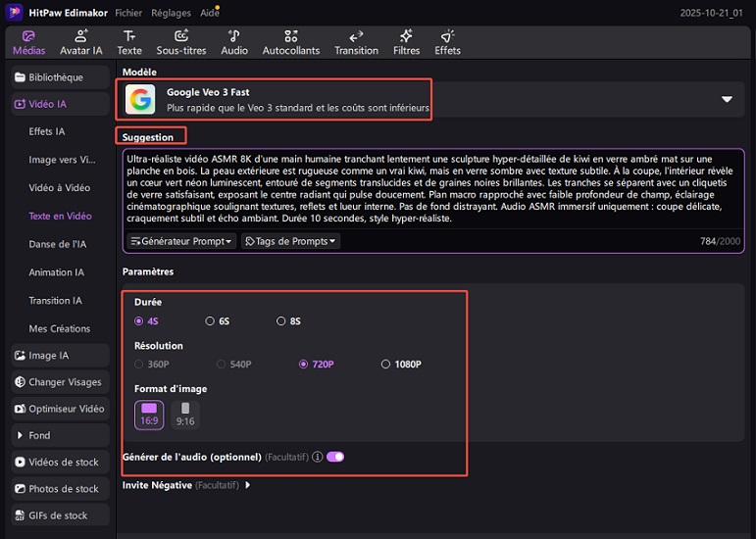Open the Générateur Prompt dropdown
Screen dimensions: 756x539
182,241
